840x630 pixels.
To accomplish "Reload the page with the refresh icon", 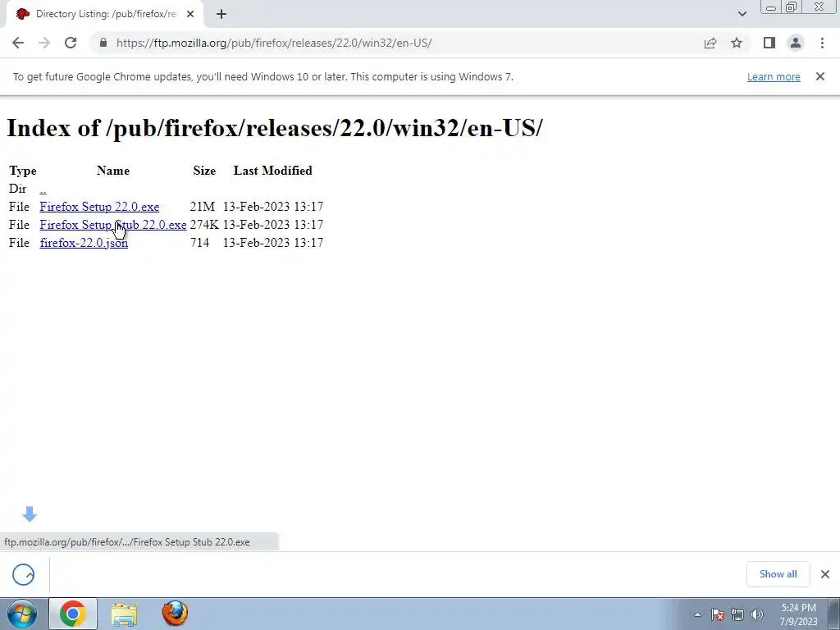I will (x=71, y=43).
